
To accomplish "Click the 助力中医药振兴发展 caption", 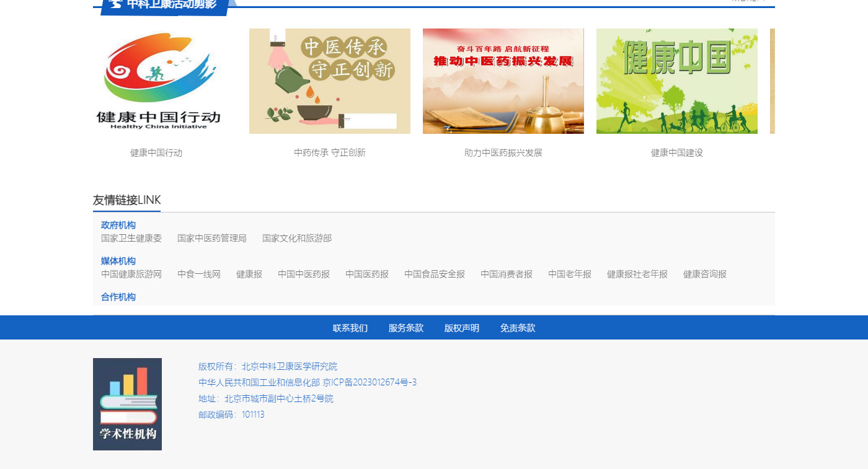I will click(503, 153).
